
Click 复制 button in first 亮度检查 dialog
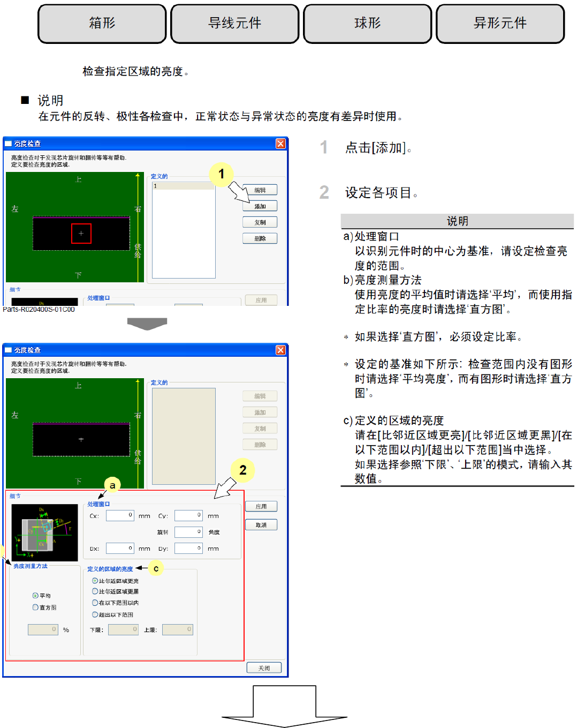(x=260, y=222)
